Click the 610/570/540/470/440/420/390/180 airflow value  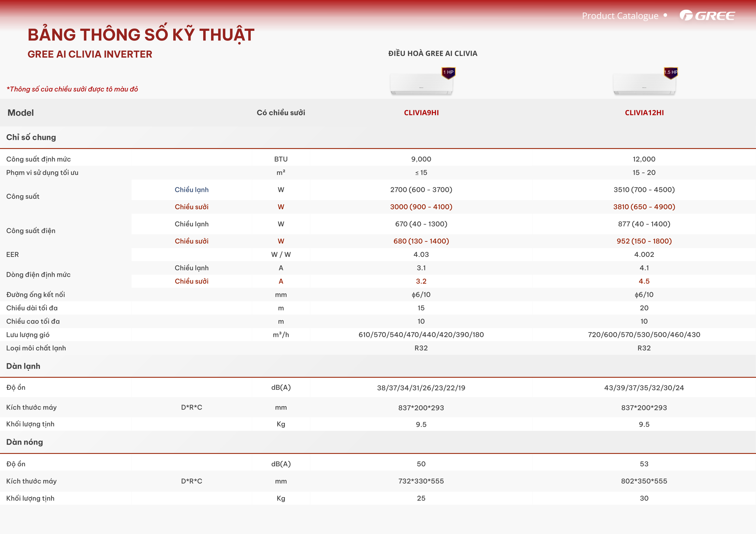coord(421,335)
